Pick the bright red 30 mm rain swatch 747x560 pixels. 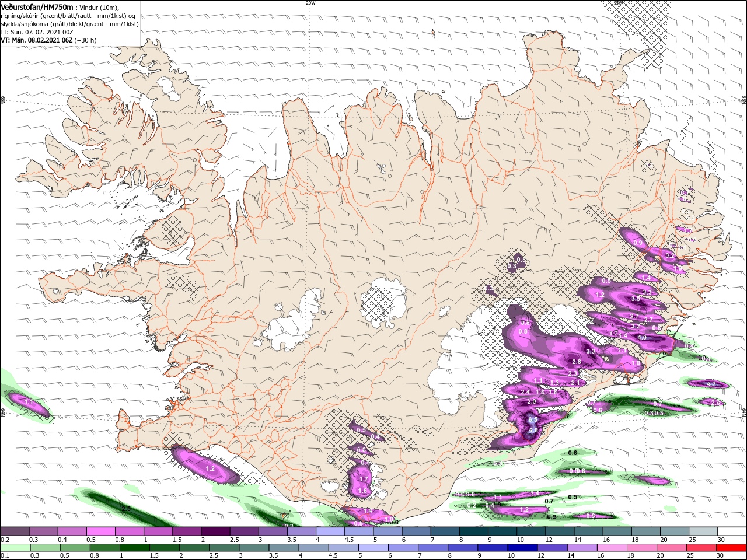tap(732, 548)
